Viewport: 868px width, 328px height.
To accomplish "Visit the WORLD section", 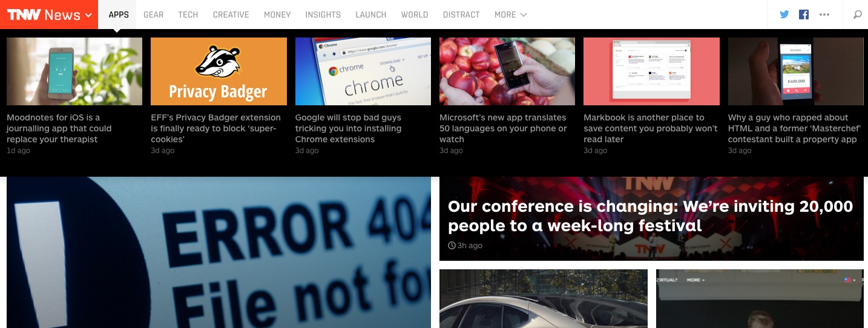I will pos(415,15).
